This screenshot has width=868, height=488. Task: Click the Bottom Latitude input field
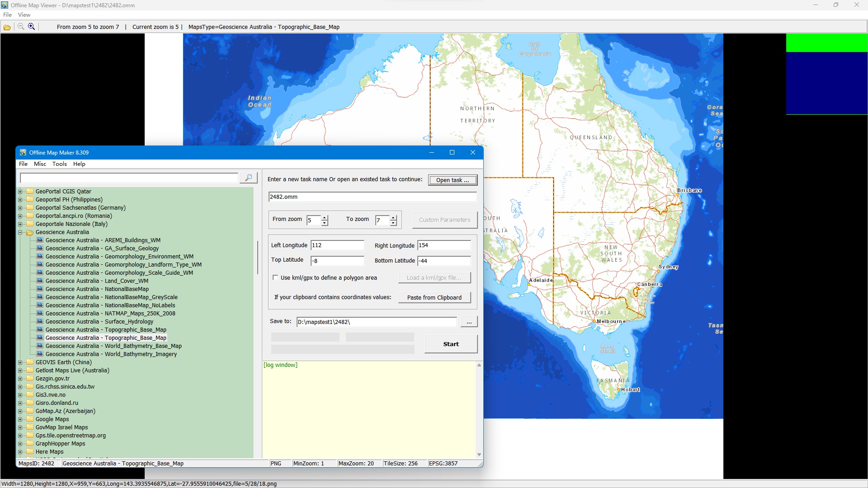444,261
